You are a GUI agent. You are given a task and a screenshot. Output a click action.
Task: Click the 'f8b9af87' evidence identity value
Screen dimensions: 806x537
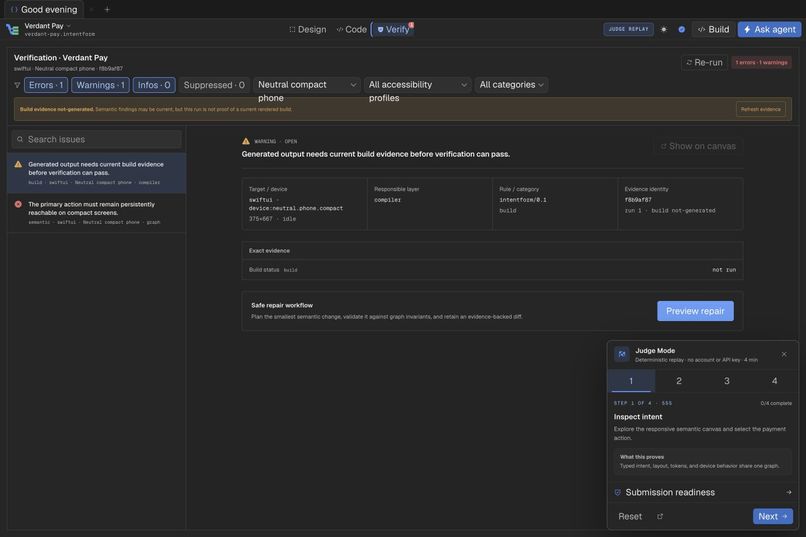click(x=638, y=200)
